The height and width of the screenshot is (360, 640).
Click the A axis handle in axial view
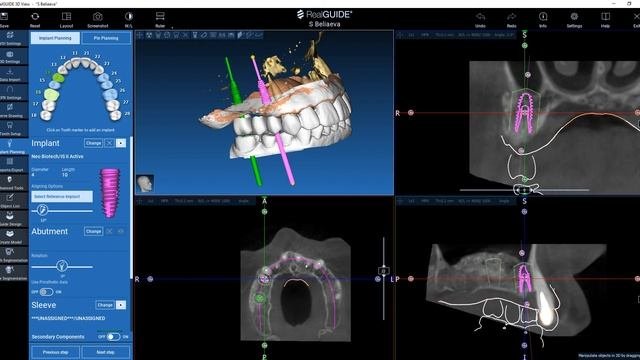(264, 211)
